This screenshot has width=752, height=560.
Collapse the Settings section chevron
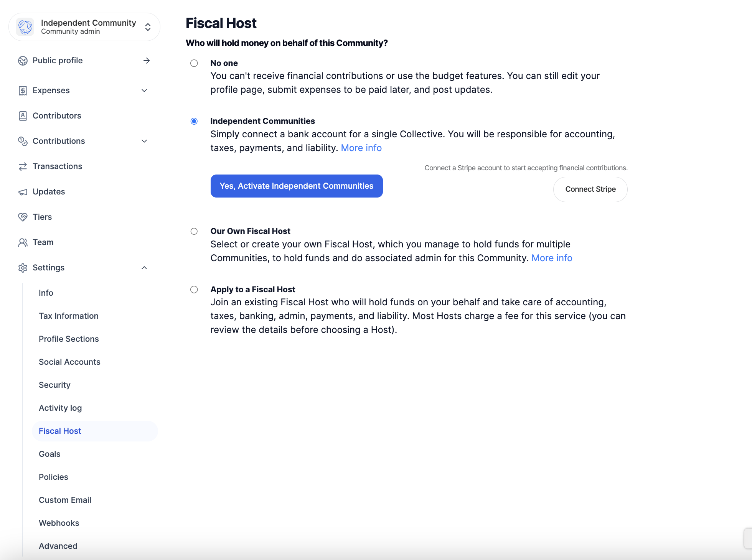pos(144,268)
